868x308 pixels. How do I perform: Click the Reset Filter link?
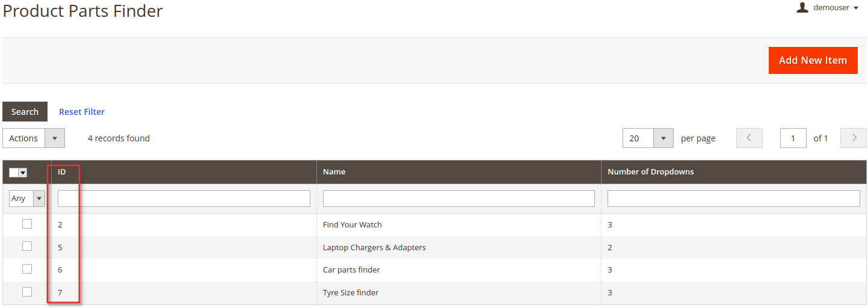82,112
